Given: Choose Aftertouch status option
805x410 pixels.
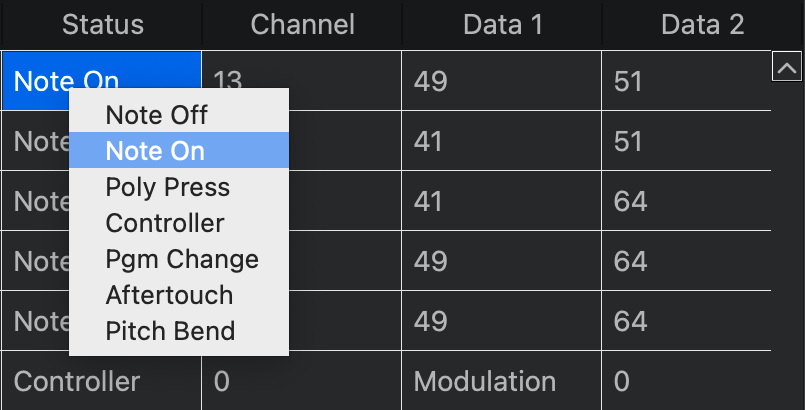Looking at the screenshot, I should 169,295.
